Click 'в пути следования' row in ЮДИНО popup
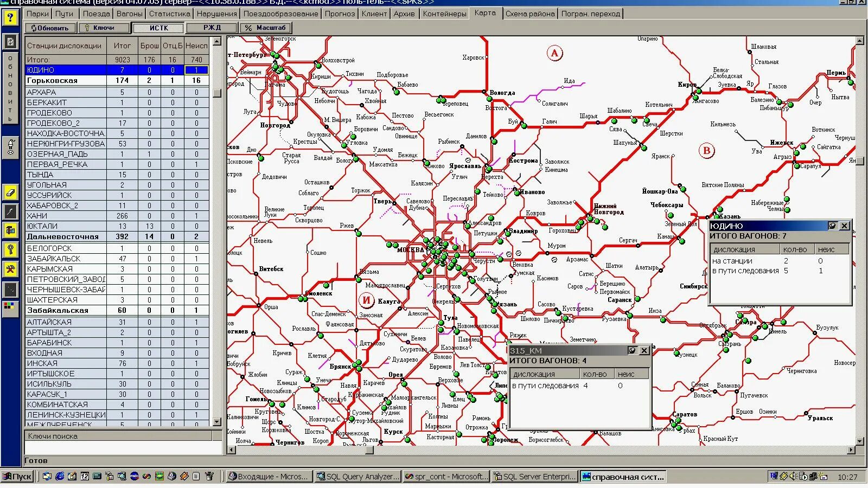 point(778,271)
